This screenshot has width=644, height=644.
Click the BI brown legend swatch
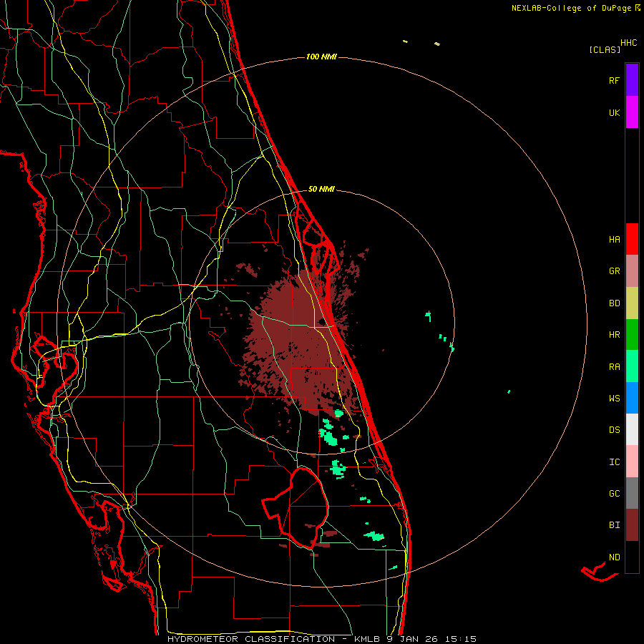point(632,525)
